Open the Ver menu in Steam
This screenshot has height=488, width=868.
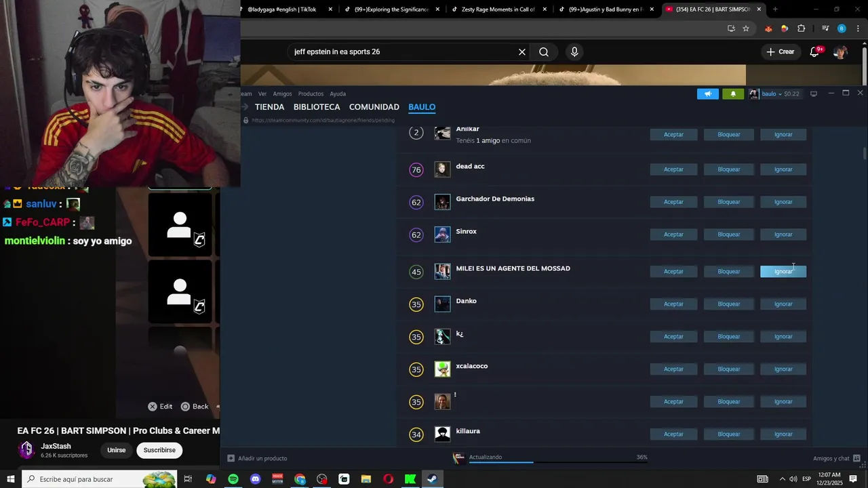(262, 94)
